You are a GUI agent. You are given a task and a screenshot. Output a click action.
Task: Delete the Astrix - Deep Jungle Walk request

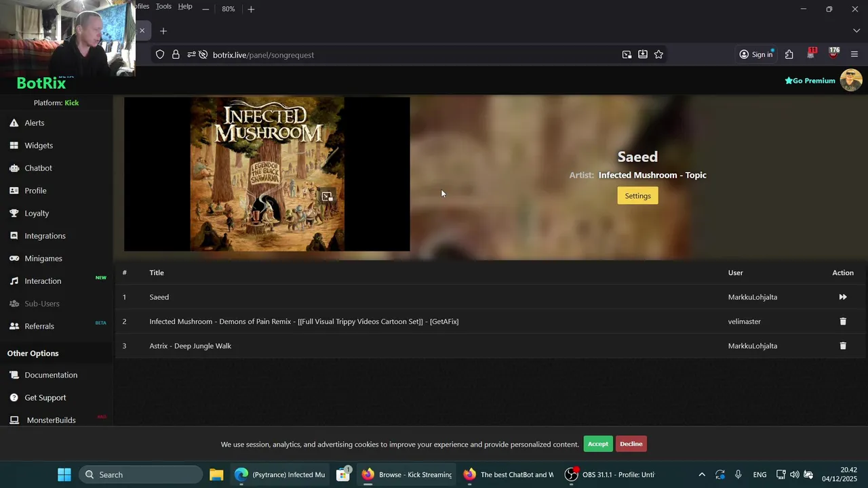(843, 346)
